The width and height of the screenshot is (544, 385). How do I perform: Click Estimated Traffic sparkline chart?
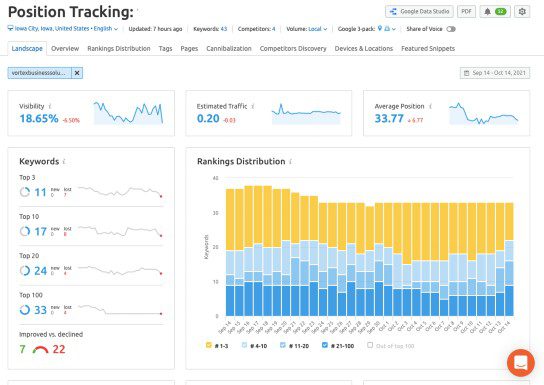click(306, 113)
